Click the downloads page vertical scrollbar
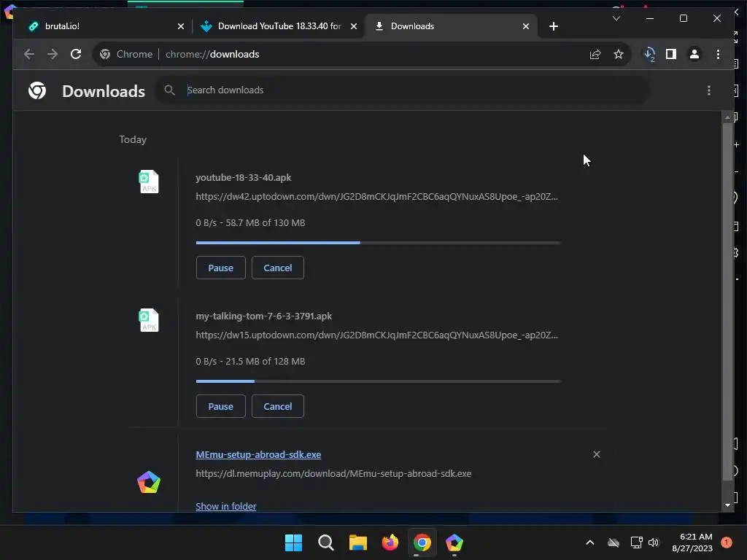Screen dimensions: 747x560 (727, 302)
